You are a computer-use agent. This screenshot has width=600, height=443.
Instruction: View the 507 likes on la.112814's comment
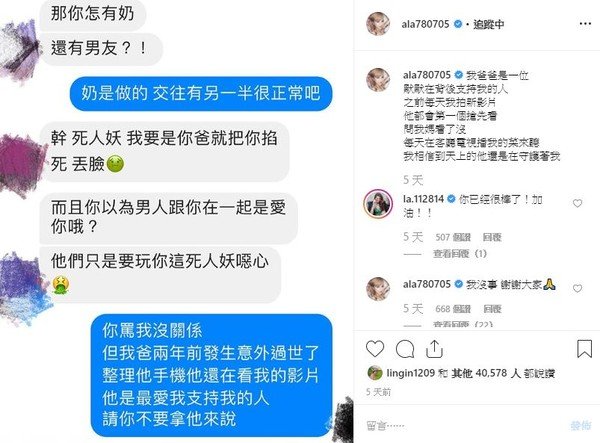[x=453, y=237]
